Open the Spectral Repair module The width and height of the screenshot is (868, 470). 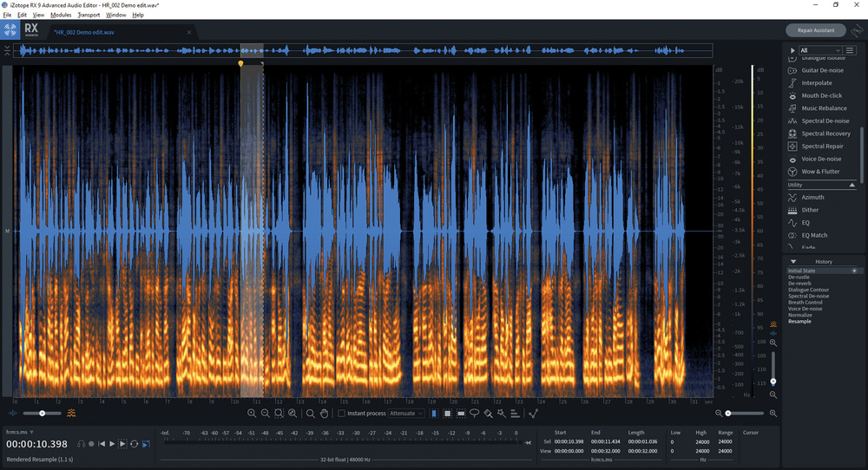click(822, 147)
